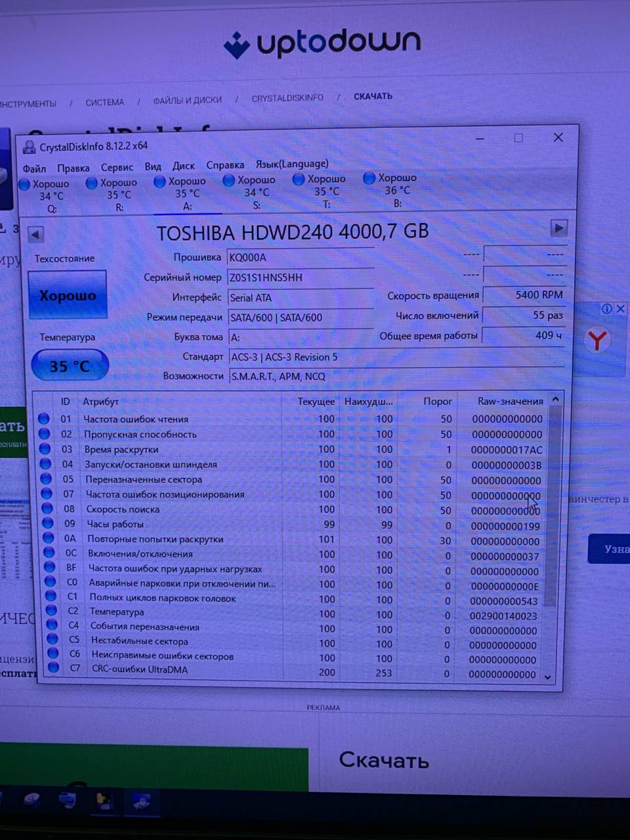630x840 pixels.
Task: Click status icon for Температура attribute
Action: pyautogui.click(x=52, y=611)
